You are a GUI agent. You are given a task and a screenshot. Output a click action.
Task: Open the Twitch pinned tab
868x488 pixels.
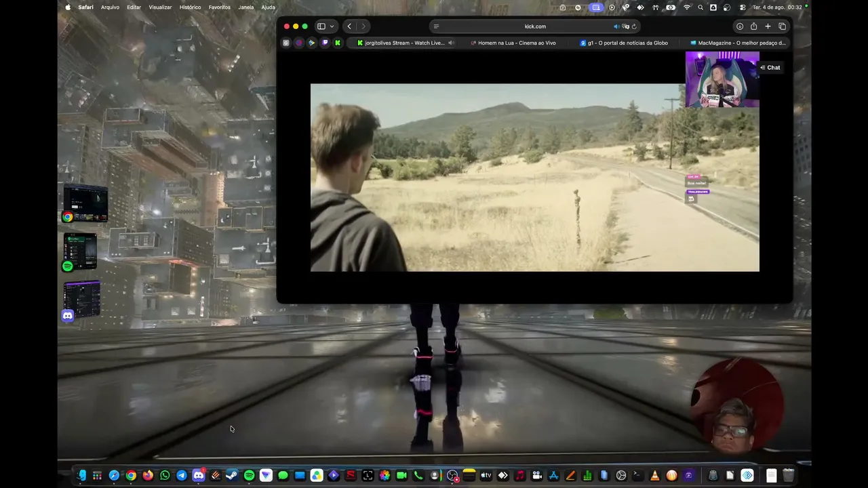tap(325, 43)
